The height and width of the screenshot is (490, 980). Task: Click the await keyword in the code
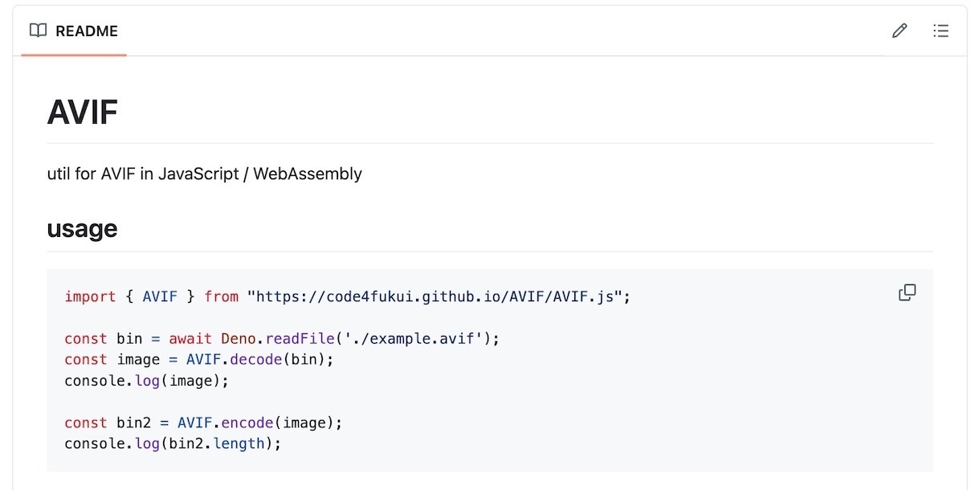point(190,338)
